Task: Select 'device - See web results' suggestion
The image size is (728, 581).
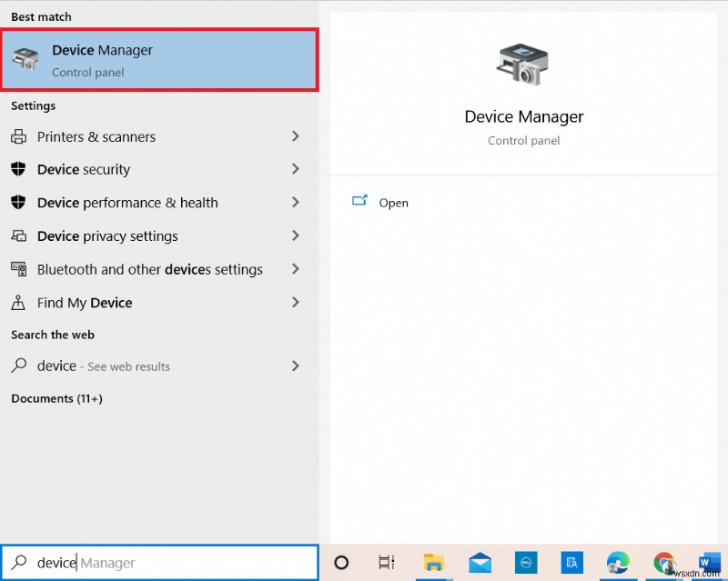Action: tap(103, 366)
